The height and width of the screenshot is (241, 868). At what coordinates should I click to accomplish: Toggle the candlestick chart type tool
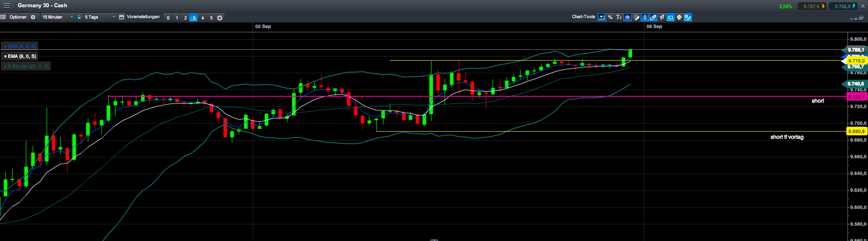coord(645,17)
